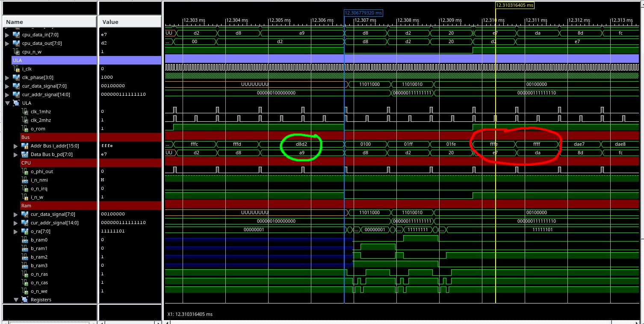Click the output icon beside o_phi_out
Viewport: 644px width, 324px height.
(25, 171)
